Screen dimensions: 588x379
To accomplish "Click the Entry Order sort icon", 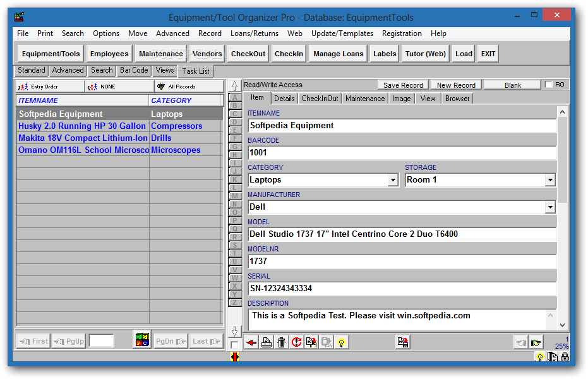I will coord(23,87).
